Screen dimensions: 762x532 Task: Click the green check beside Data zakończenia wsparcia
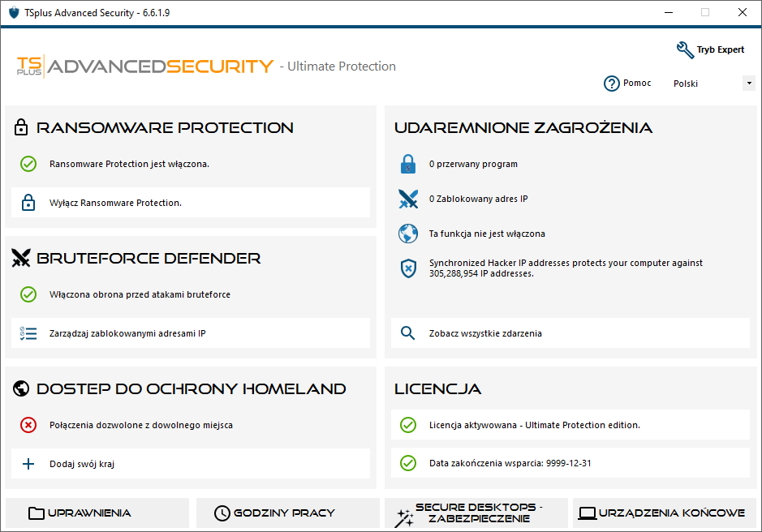coord(407,463)
